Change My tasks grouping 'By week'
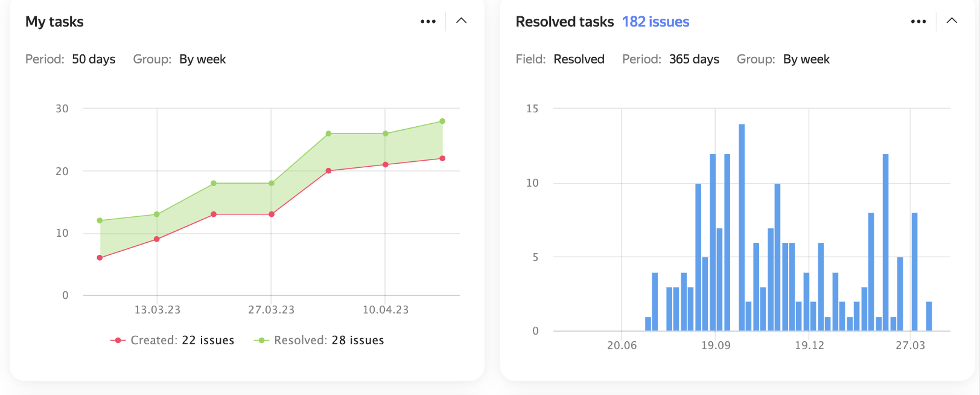Screen dimensions: 980x395 [x=203, y=59]
